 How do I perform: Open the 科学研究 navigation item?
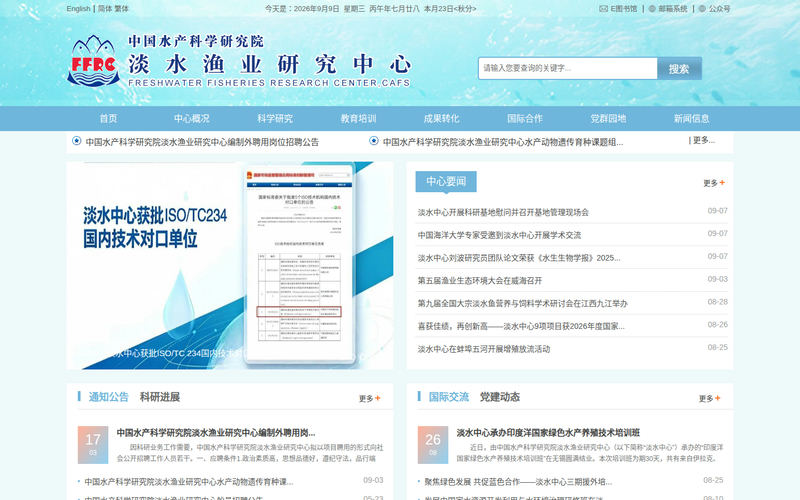(x=274, y=118)
